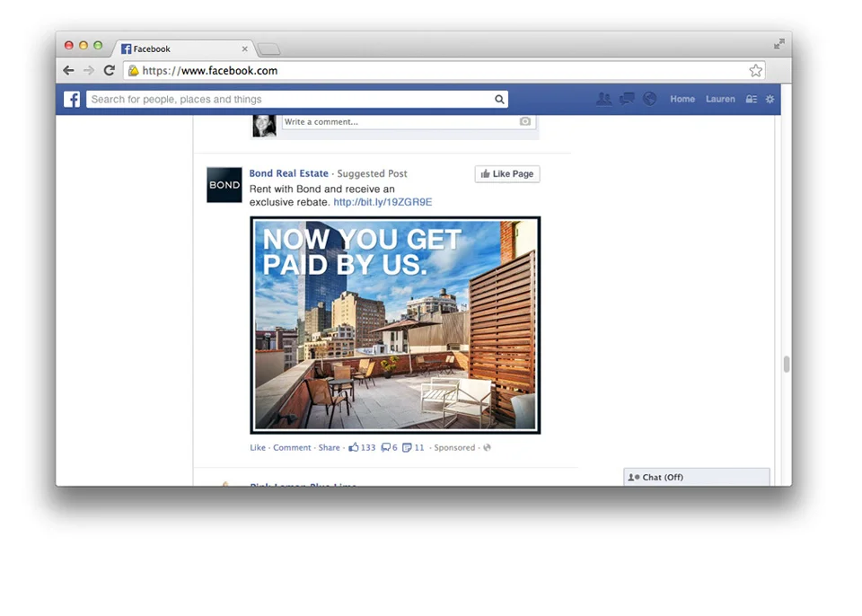Click the Like Page button
Viewport: 862px width, 616px height.
tap(506, 174)
